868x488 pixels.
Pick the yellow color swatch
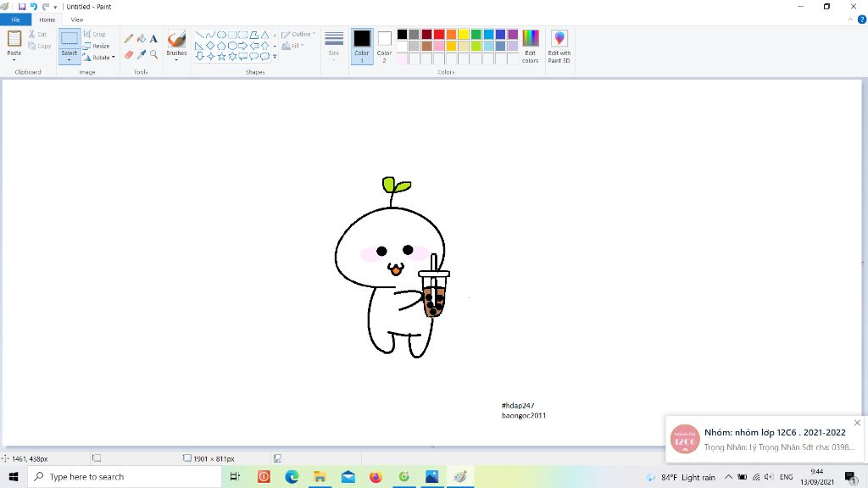point(464,35)
